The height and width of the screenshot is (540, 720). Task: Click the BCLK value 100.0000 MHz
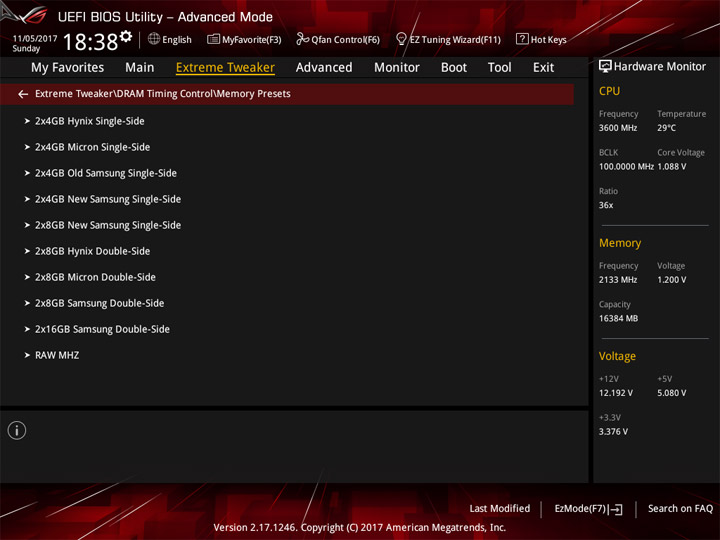(x=626, y=167)
